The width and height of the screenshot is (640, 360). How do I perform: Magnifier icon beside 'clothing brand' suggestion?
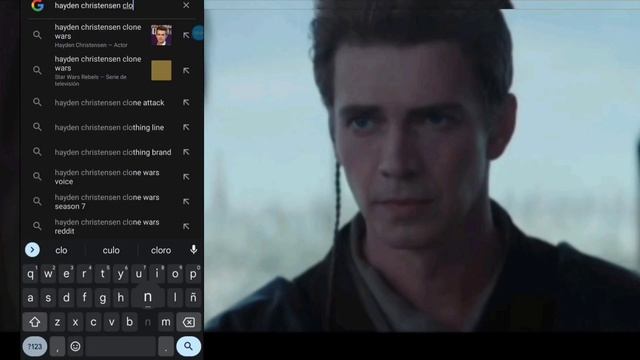[x=37, y=152]
